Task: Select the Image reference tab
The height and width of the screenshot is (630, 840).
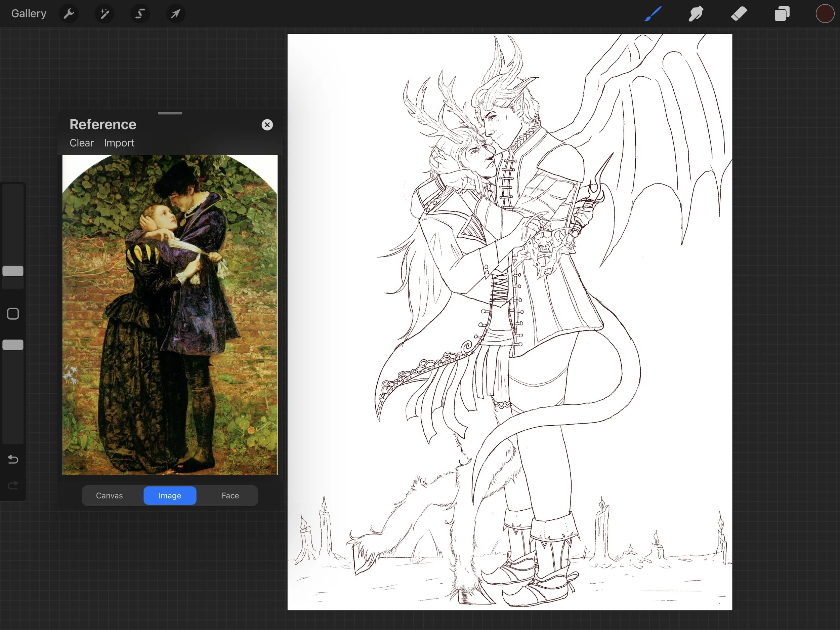Action: click(x=170, y=496)
